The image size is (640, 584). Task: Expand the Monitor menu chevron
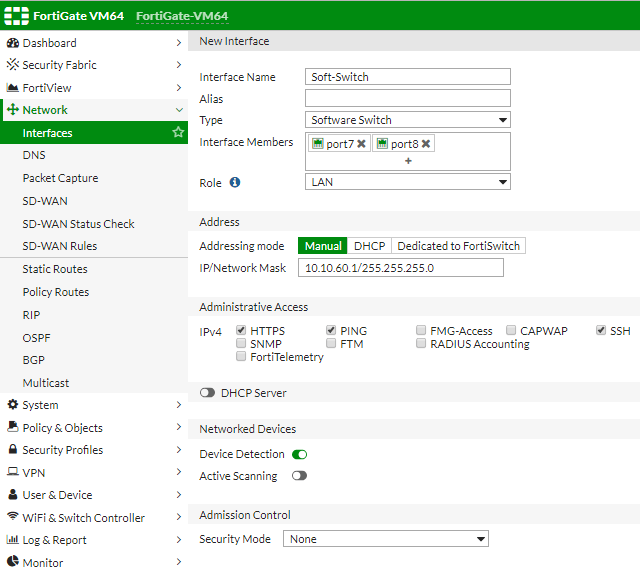pos(179,562)
